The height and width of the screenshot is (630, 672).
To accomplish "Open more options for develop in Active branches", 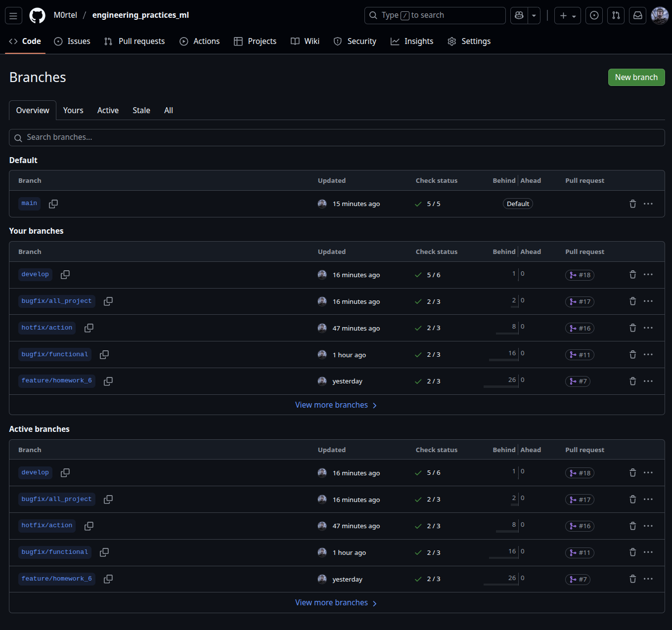I will (648, 473).
